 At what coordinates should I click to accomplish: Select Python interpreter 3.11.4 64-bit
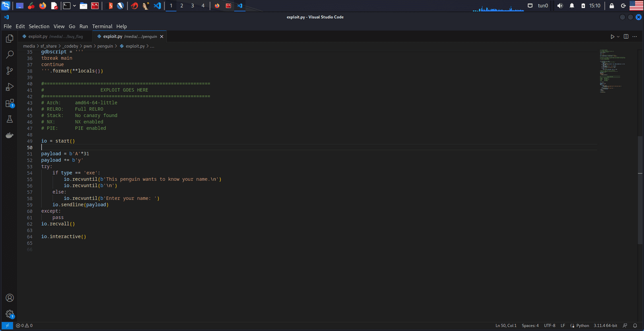605,326
